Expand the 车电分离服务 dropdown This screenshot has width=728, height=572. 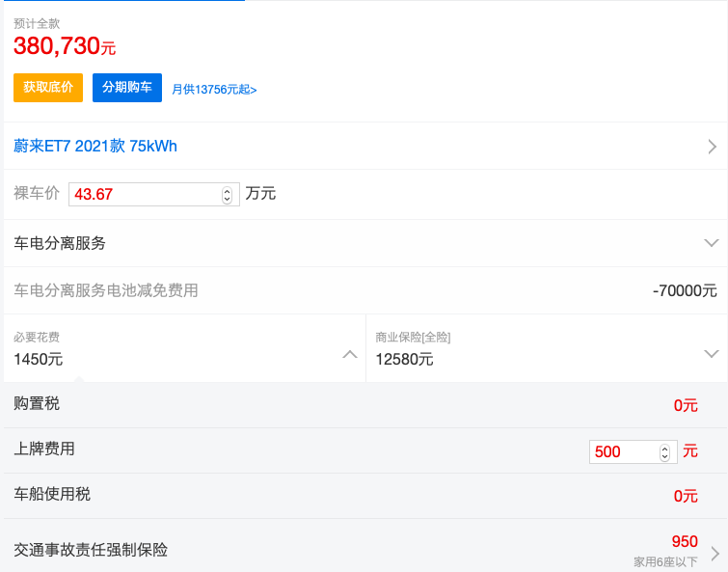pos(364,243)
